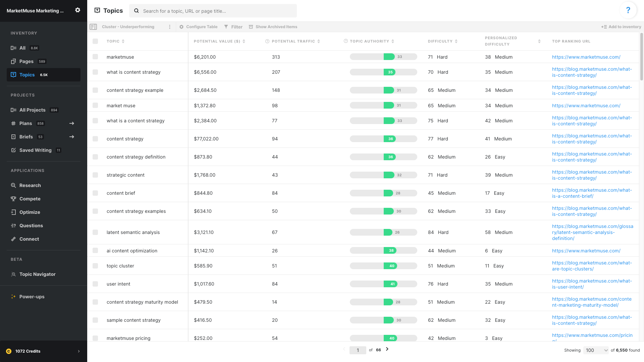Click the Configure Table gear icon

coord(181,27)
